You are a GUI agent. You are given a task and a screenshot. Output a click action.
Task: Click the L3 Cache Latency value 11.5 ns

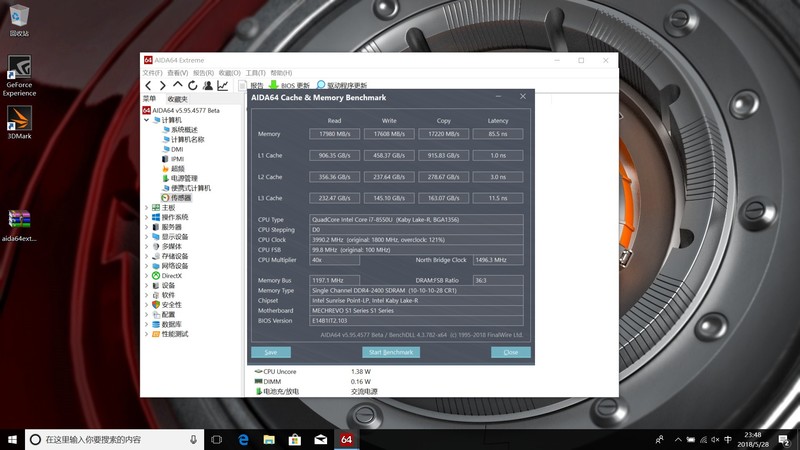pyautogui.click(x=498, y=198)
